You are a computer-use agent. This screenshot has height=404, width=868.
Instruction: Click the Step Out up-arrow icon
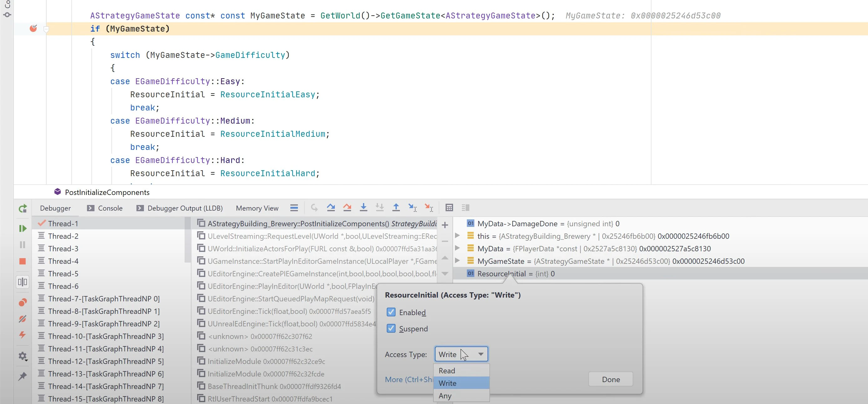396,207
